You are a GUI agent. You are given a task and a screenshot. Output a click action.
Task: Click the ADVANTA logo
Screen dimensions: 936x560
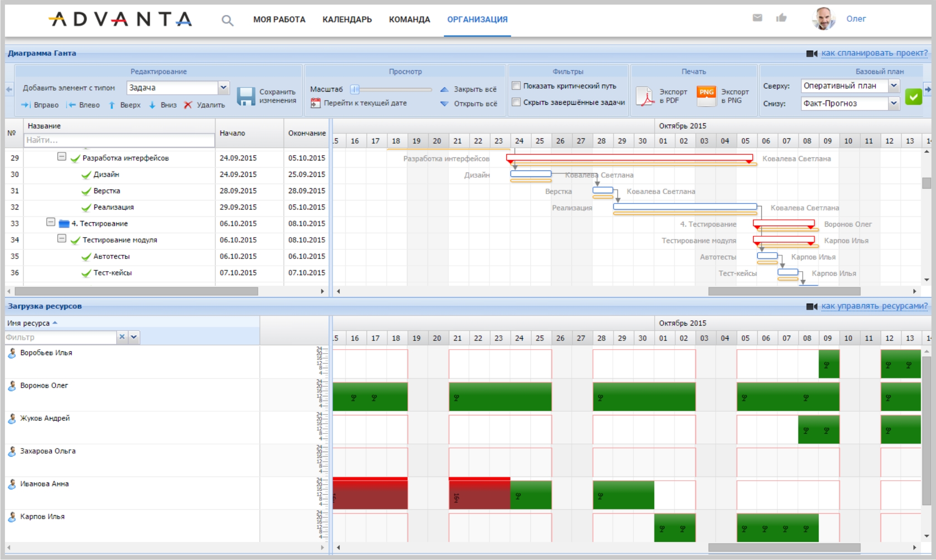(x=121, y=19)
